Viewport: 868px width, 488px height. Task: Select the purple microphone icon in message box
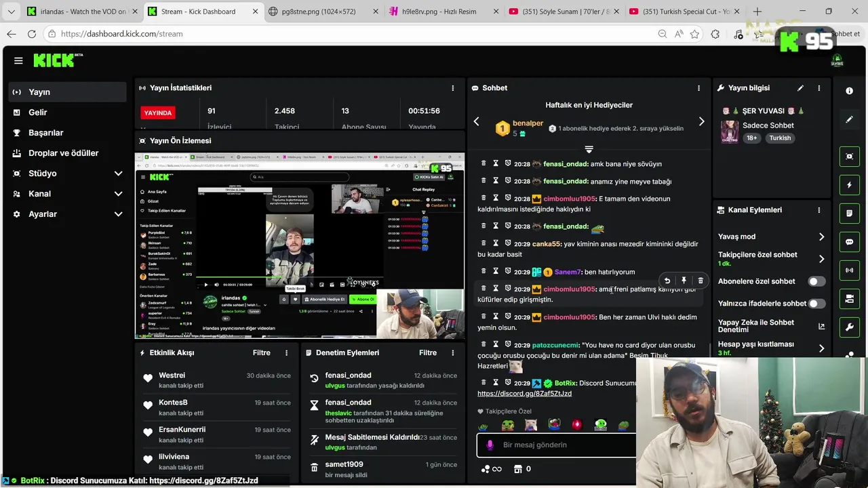pos(490,445)
